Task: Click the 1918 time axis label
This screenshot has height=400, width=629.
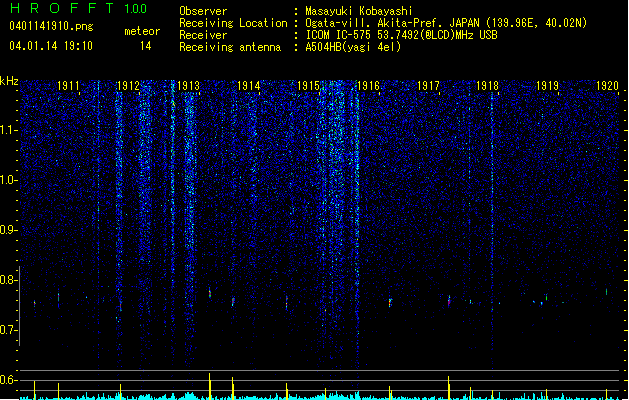Action: pyautogui.click(x=487, y=85)
